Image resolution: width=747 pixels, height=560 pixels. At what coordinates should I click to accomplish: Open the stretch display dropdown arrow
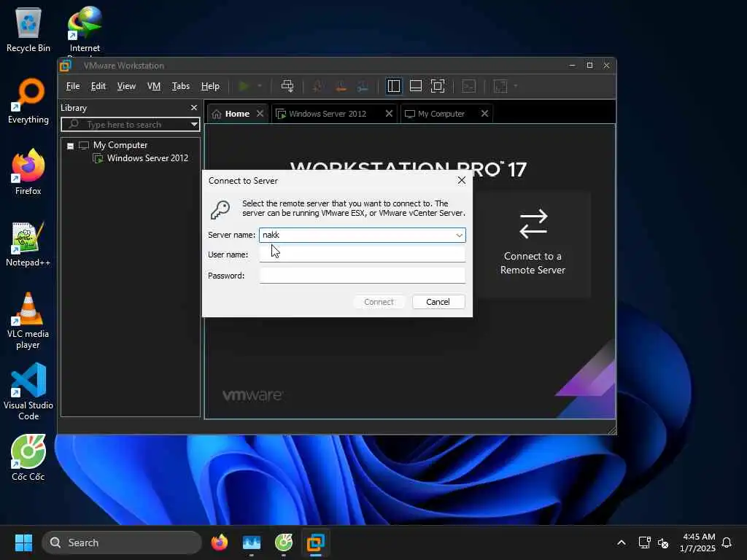coord(516,86)
